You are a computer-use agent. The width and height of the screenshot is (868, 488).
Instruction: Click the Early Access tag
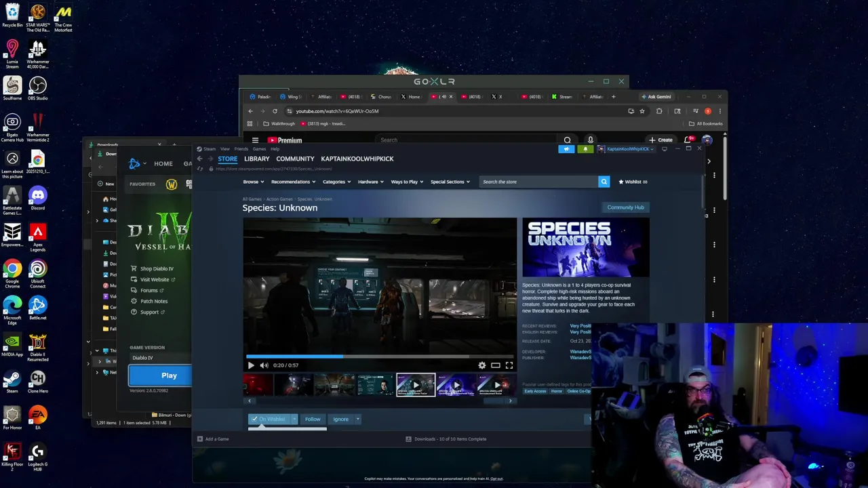[535, 391]
